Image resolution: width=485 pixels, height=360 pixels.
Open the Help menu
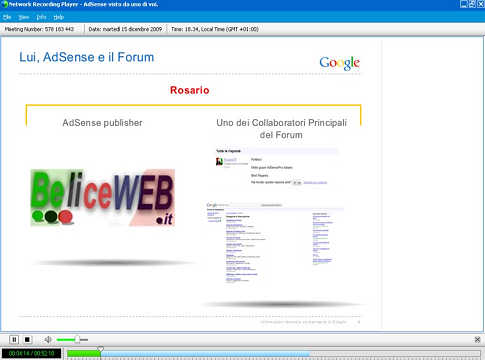[59, 17]
